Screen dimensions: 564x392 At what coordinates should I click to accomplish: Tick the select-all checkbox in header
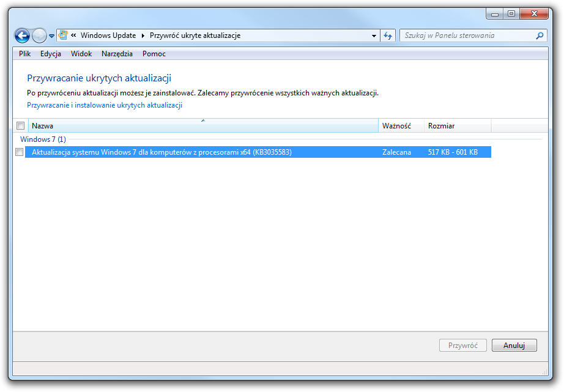coord(21,125)
